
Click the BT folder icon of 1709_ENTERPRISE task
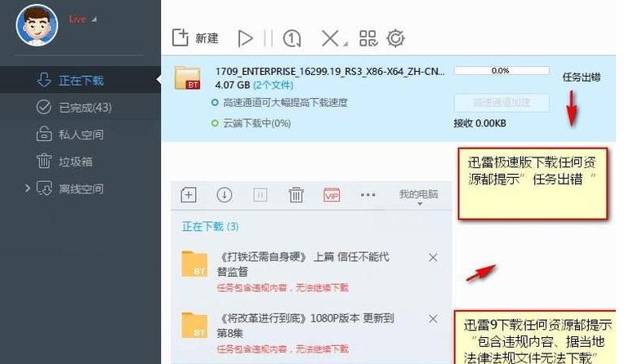(x=187, y=78)
